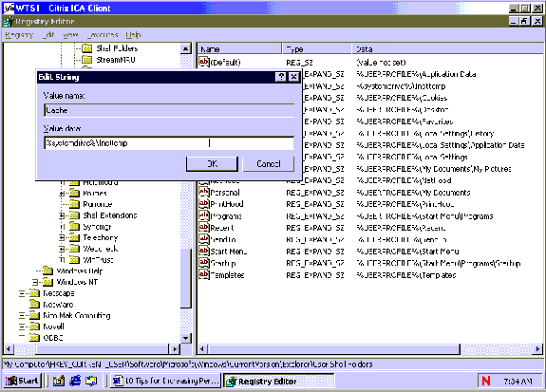Click the key tree scroll down arrow
The height and width of the screenshot is (392, 546).
(x=186, y=338)
